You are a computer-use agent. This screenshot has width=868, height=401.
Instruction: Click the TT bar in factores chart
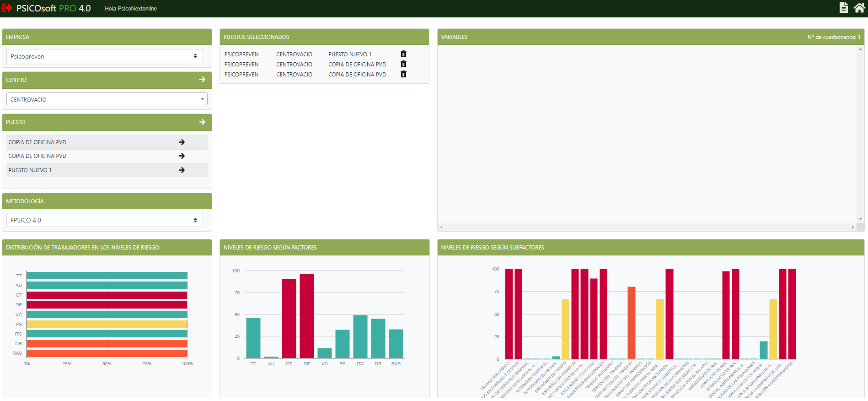253,338
